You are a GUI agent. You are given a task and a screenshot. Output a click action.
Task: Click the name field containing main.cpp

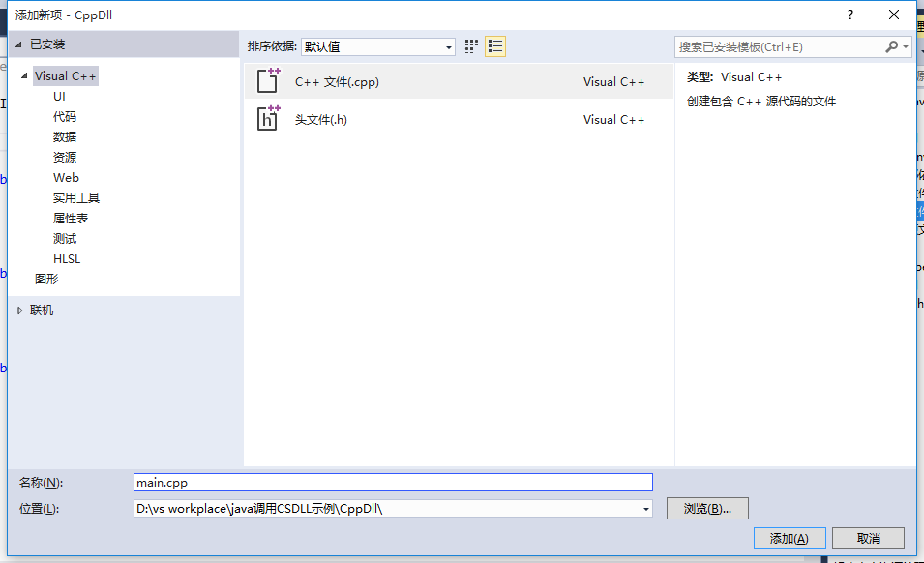pyautogui.click(x=393, y=483)
